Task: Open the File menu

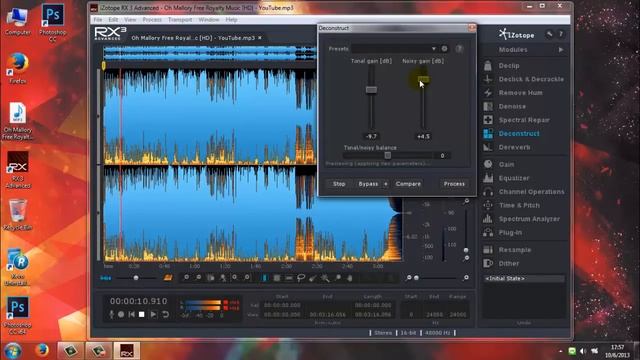Action: pyautogui.click(x=98, y=20)
